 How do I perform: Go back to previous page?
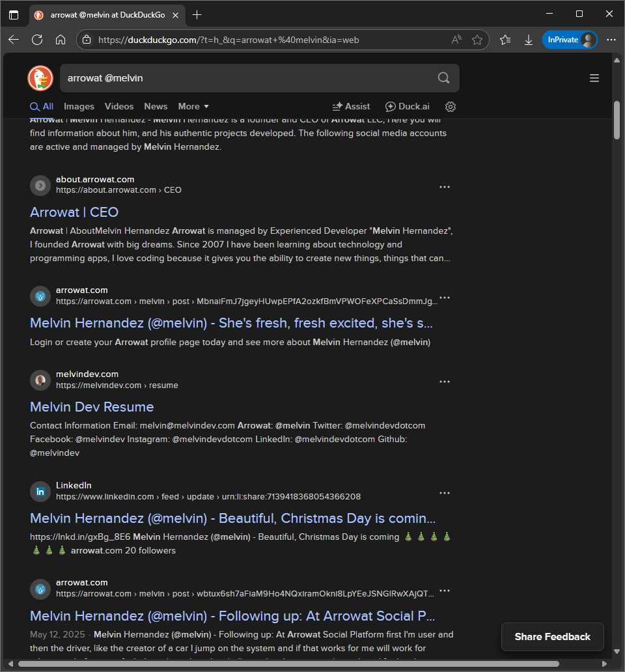point(14,40)
